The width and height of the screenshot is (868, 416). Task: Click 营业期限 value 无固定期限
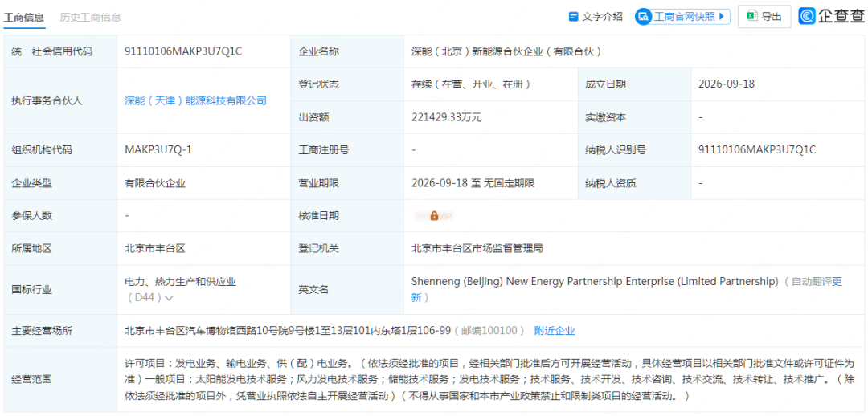tap(510, 183)
